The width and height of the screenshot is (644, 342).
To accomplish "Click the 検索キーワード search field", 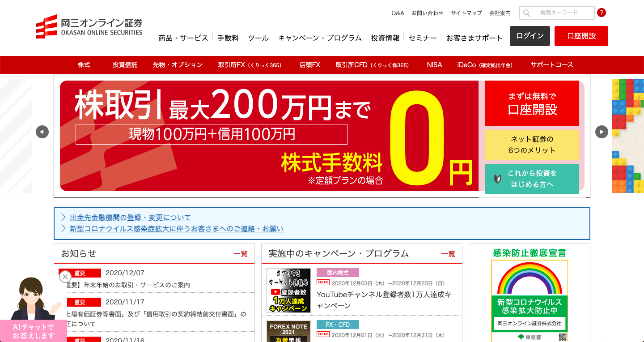I will click(557, 13).
